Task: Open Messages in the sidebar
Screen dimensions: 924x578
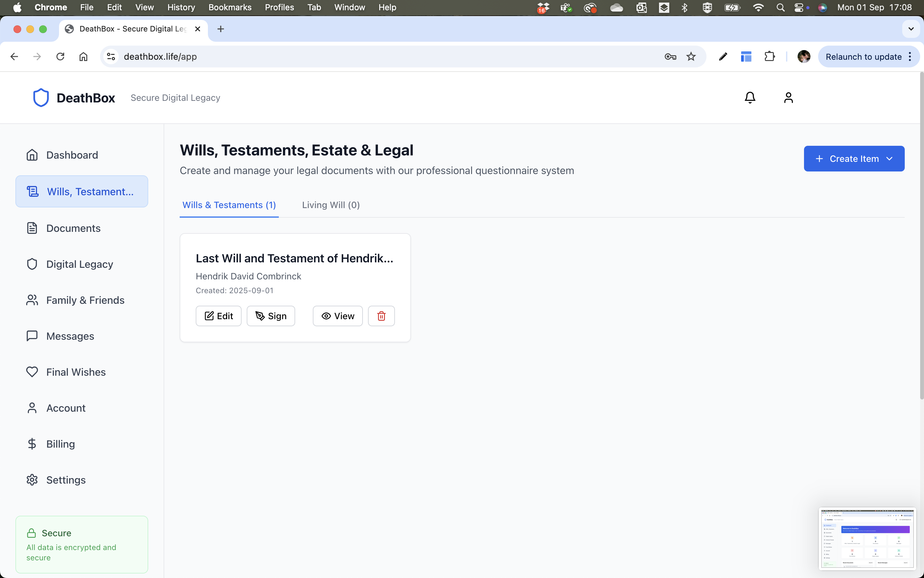Action: pyautogui.click(x=82, y=336)
